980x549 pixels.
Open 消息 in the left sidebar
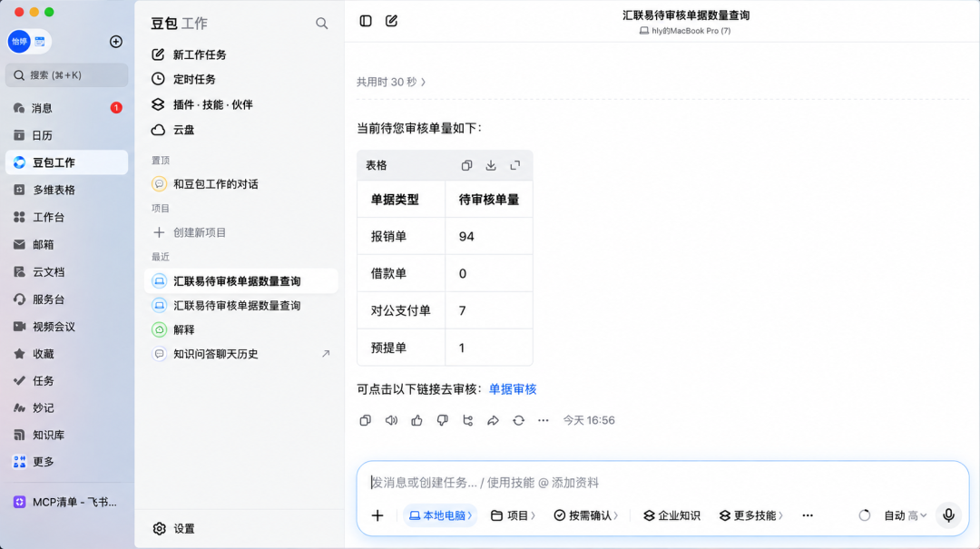(x=67, y=108)
